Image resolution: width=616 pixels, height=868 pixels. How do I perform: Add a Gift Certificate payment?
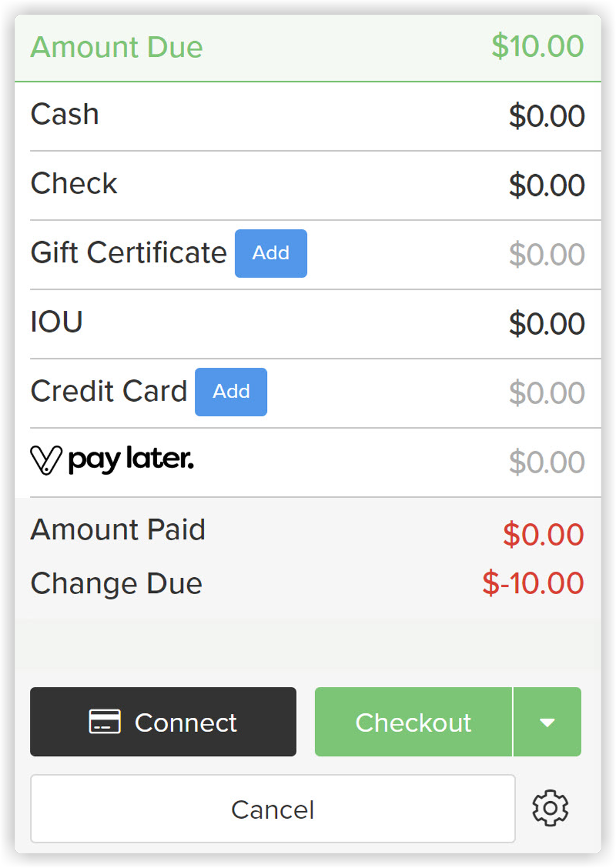(x=270, y=253)
